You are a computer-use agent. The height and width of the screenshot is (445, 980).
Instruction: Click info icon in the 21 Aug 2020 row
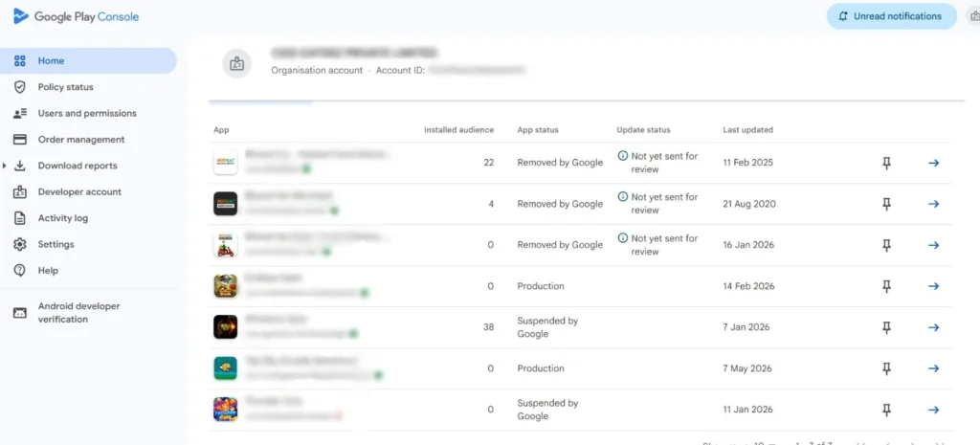(622, 197)
